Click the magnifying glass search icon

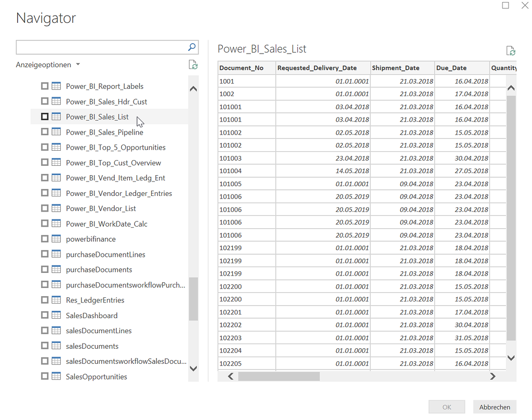192,47
